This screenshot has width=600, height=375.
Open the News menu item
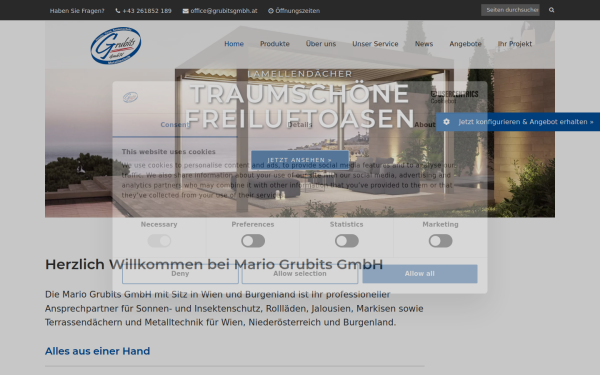pyautogui.click(x=424, y=44)
